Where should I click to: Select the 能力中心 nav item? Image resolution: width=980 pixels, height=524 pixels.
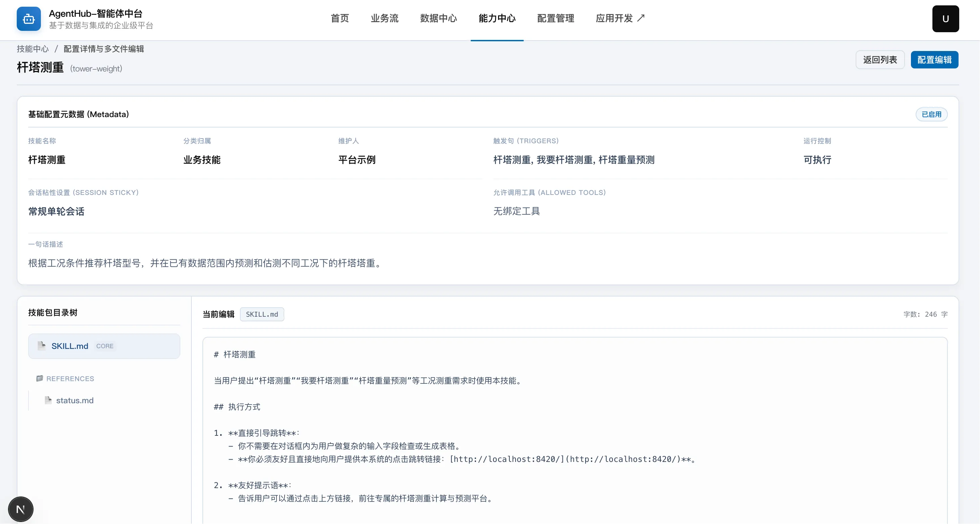[x=497, y=18]
